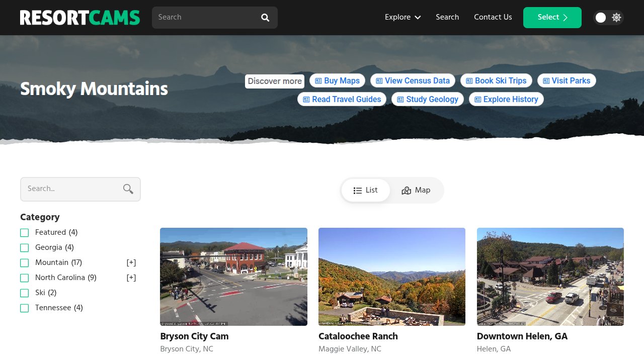Click the green Select button
644x362 pixels.
[x=552, y=18]
